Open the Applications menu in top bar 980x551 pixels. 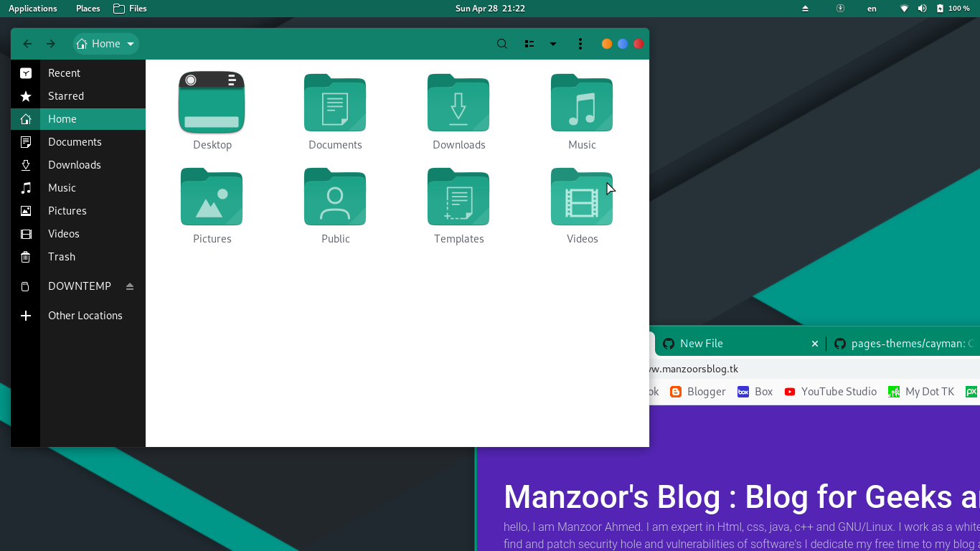pos(33,9)
